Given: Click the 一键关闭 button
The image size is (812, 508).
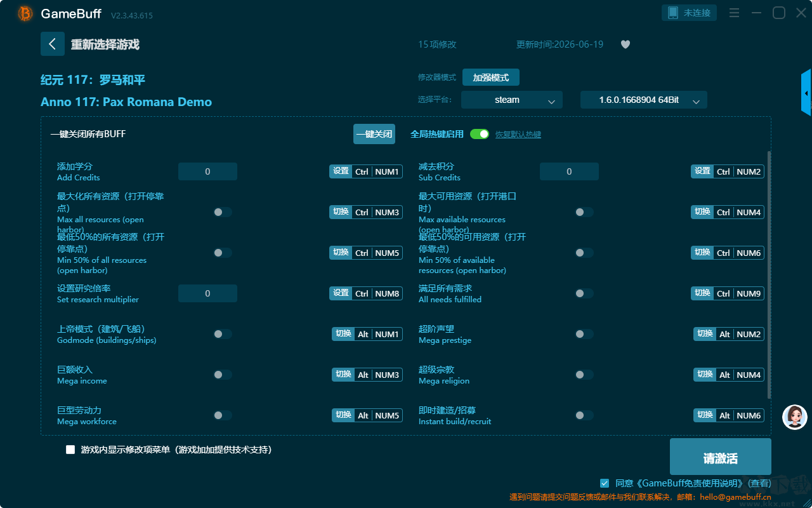Looking at the screenshot, I should (374, 134).
